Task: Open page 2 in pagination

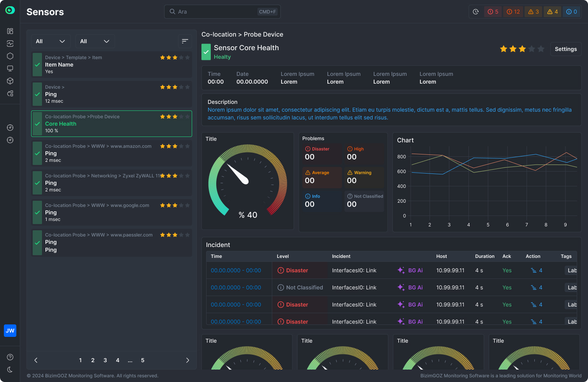Action: [93, 360]
